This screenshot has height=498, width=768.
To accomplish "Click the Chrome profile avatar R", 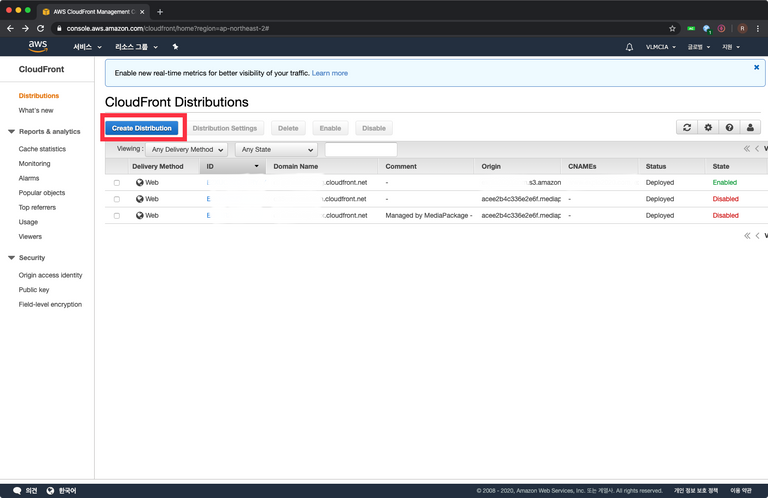I will coord(743,28).
